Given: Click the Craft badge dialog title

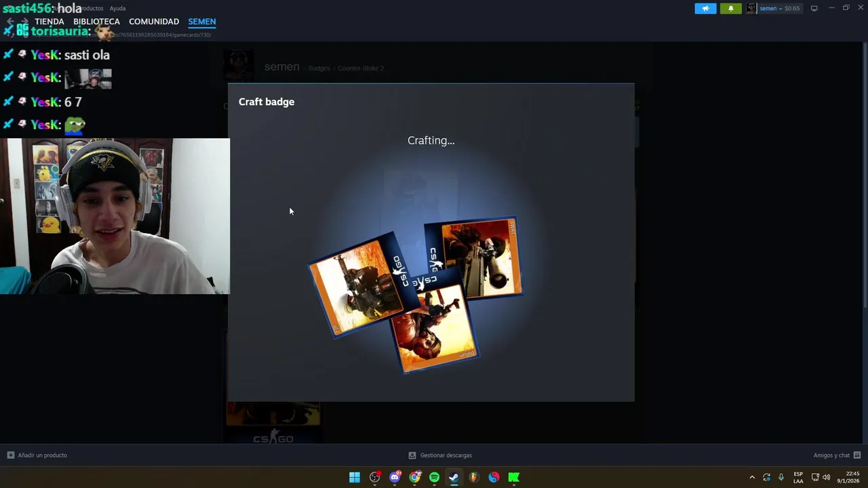Looking at the screenshot, I should [267, 102].
